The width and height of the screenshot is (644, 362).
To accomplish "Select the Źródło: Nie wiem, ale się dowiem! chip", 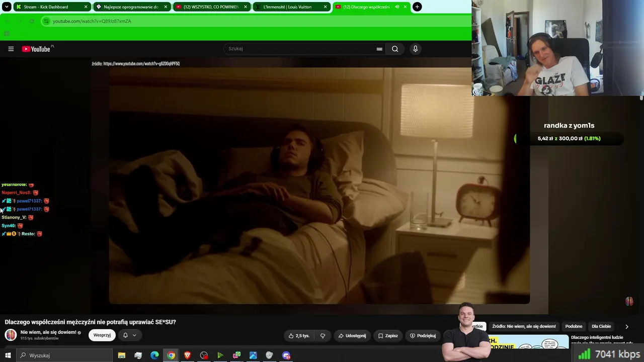I will coord(524,326).
